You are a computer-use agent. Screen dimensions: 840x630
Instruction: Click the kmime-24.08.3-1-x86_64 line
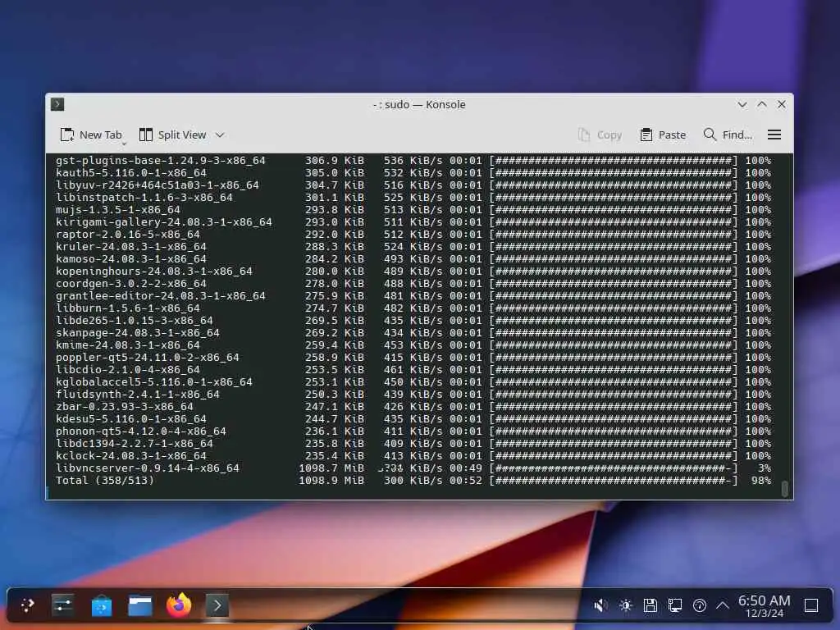click(x=413, y=345)
